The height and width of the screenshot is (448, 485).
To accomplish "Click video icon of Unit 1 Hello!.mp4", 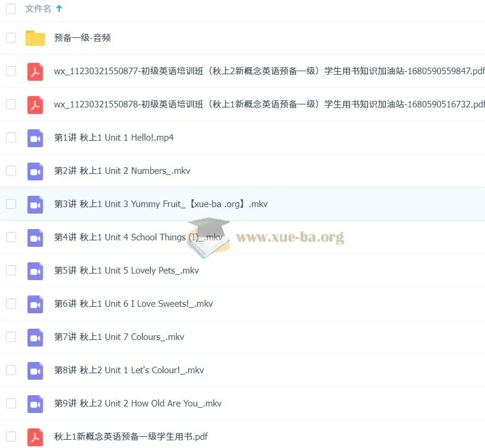I will tap(35, 138).
